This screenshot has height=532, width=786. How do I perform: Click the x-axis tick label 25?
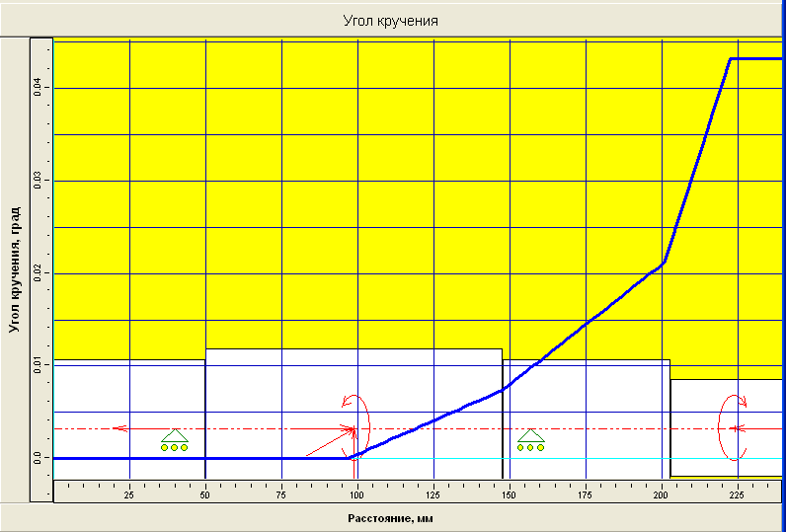tap(128, 495)
